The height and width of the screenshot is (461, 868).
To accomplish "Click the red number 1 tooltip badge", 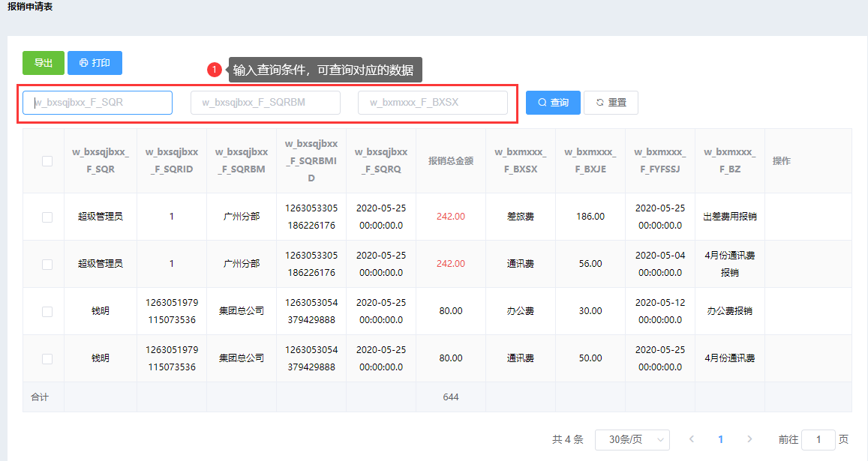I will (x=215, y=70).
